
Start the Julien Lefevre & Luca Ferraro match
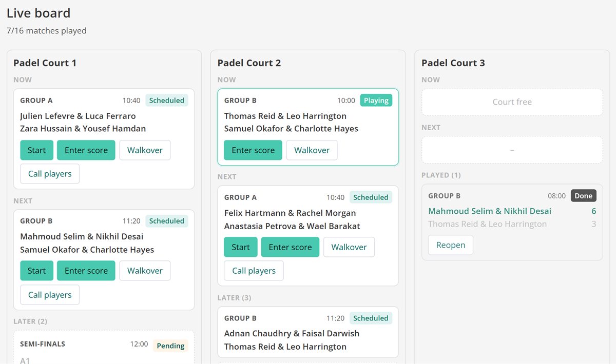pos(36,150)
